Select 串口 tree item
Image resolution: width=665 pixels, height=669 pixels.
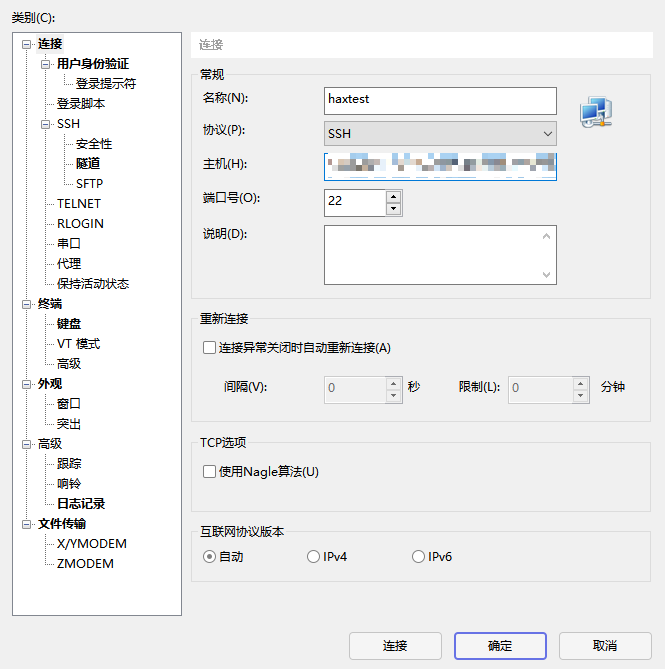pyautogui.click(x=69, y=244)
